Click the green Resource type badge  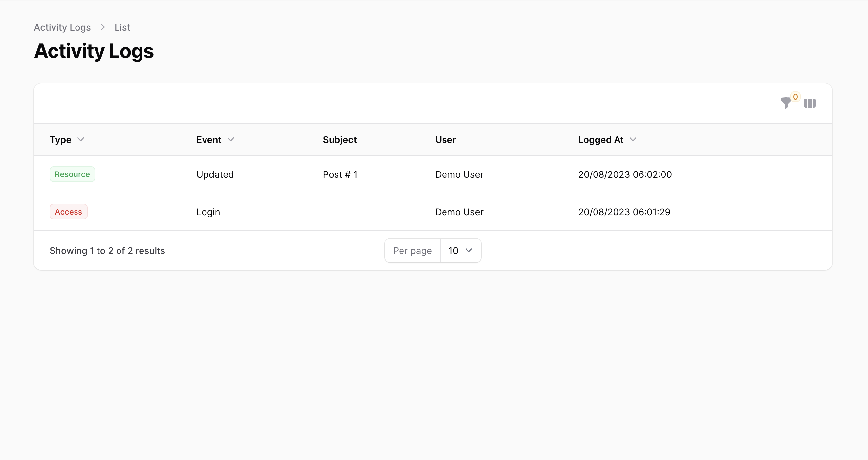[x=72, y=174]
